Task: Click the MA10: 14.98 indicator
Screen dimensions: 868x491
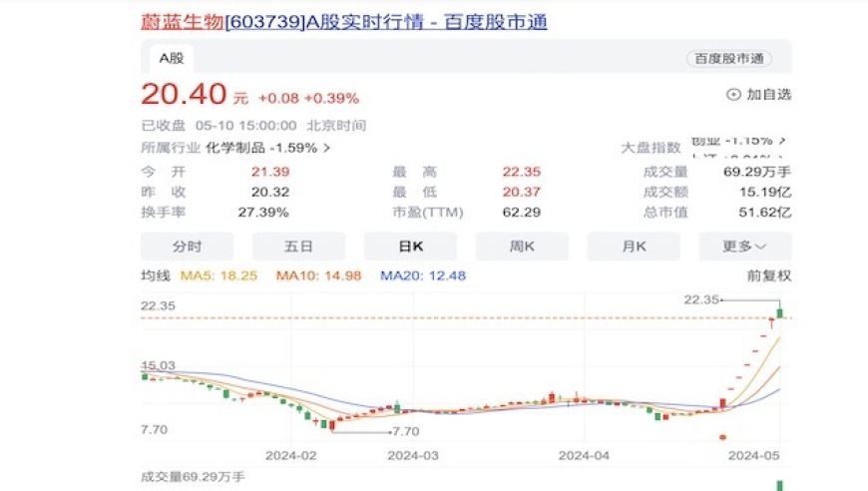Action: point(319,275)
